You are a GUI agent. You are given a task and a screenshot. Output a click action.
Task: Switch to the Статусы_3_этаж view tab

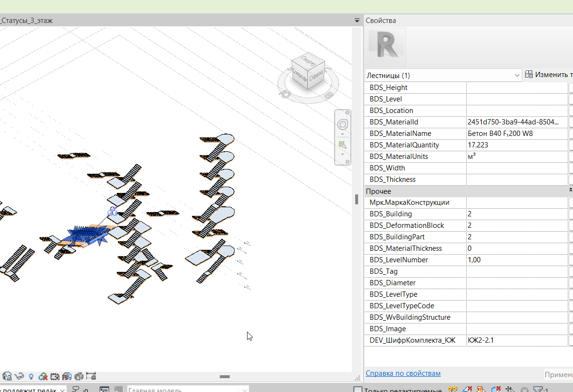27,21
